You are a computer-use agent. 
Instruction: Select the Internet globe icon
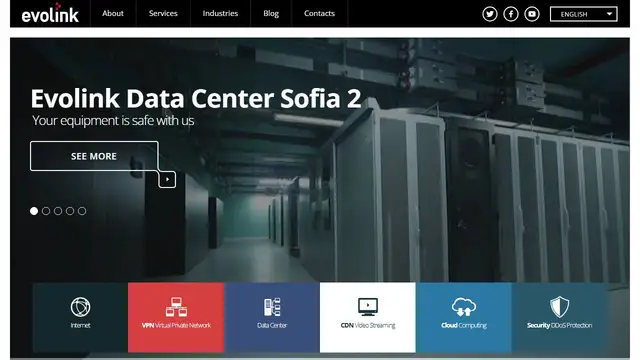pyautogui.click(x=80, y=307)
